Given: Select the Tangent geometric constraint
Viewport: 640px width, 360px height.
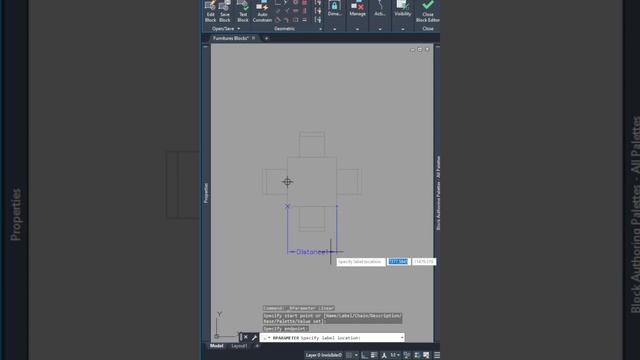Looking at the screenshot, I should pyautogui.click(x=278, y=20).
